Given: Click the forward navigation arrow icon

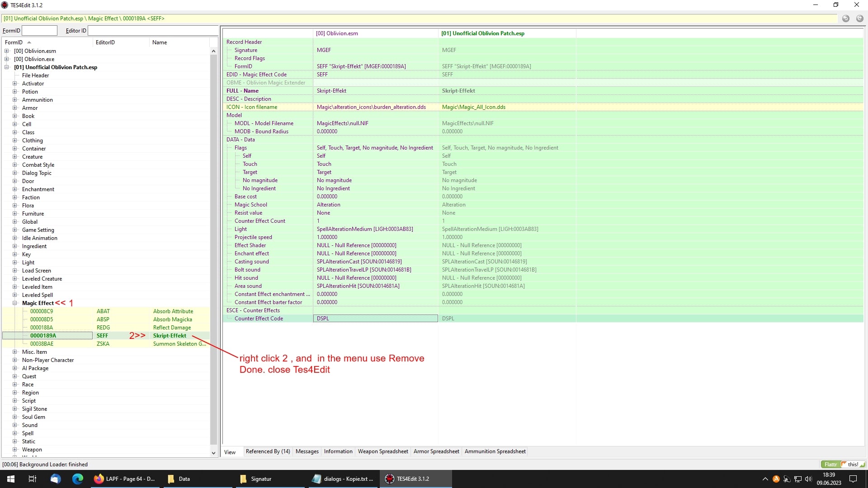Looking at the screenshot, I should coord(860,19).
